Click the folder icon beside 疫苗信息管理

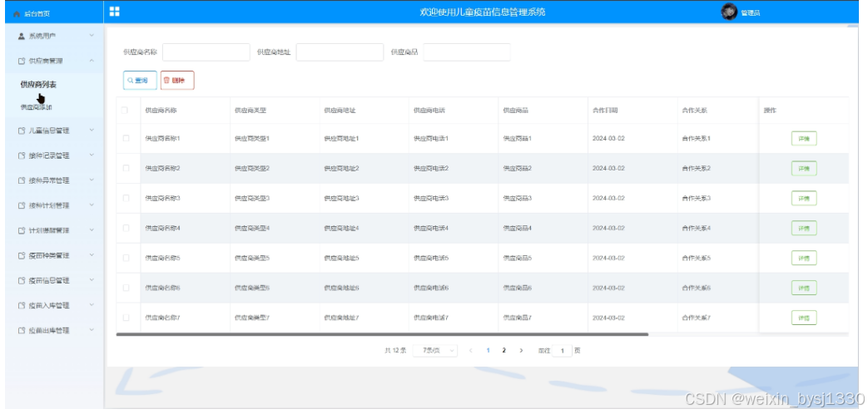tap(22, 281)
